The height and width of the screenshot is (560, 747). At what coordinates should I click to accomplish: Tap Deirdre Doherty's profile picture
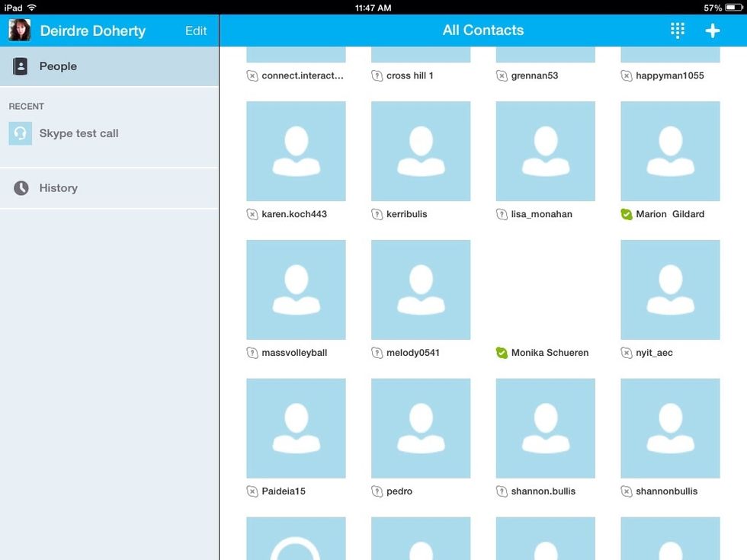click(18, 30)
